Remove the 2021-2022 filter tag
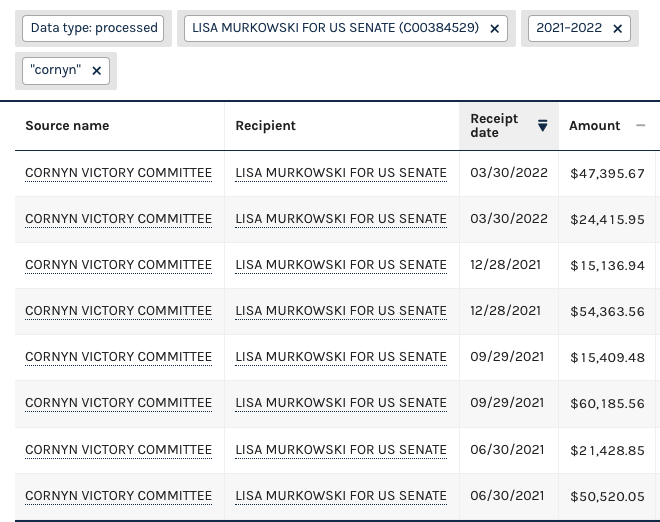This screenshot has height=522, width=660. [617, 29]
